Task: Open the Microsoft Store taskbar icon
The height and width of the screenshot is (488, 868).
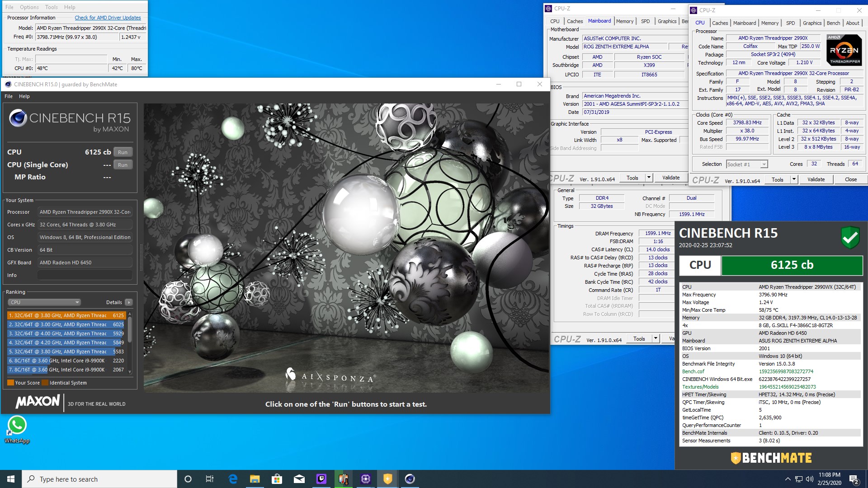Action: click(x=277, y=479)
